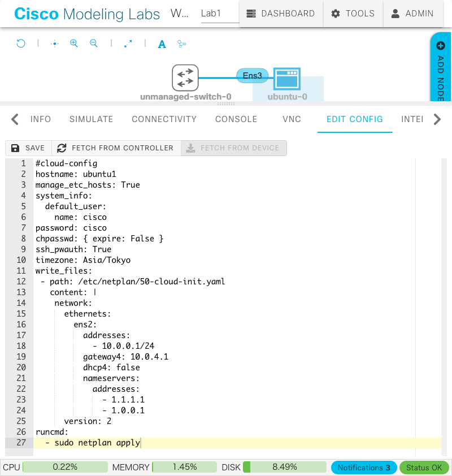
Task: Click the Ens3 interface label
Action: [x=253, y=75]
